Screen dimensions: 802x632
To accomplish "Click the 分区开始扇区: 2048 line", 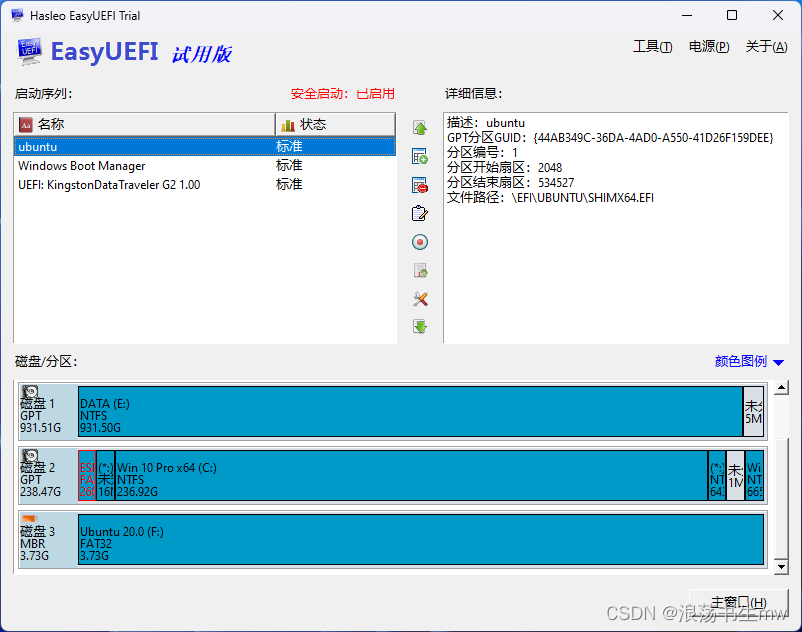I will click(x=504, y=168).
